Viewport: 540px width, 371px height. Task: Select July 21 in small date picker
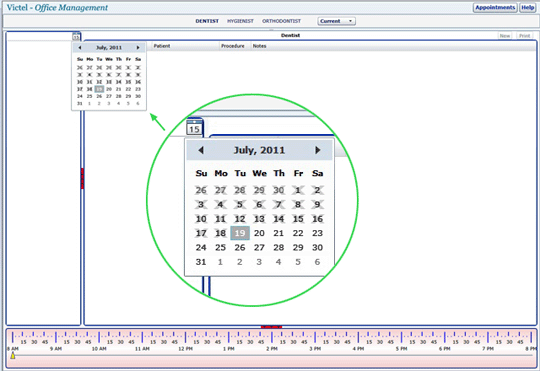[x=118, y=89]
